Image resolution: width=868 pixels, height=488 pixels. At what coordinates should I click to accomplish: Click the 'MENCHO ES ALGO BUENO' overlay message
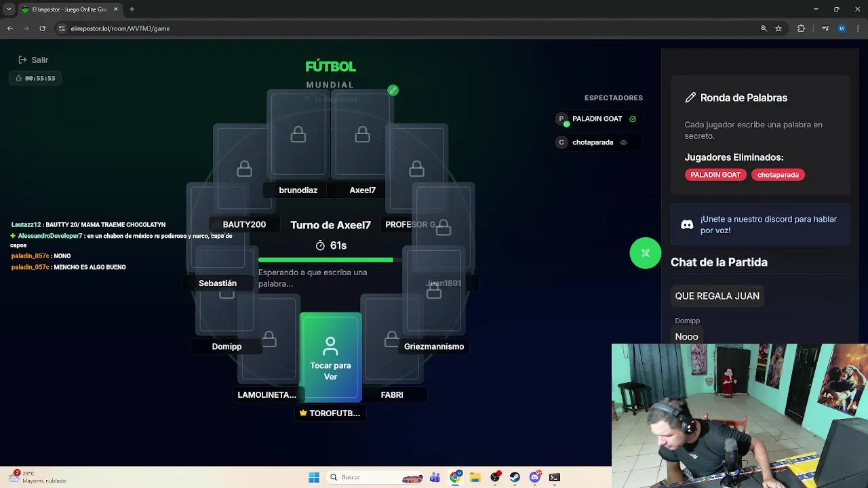point(68,267)
